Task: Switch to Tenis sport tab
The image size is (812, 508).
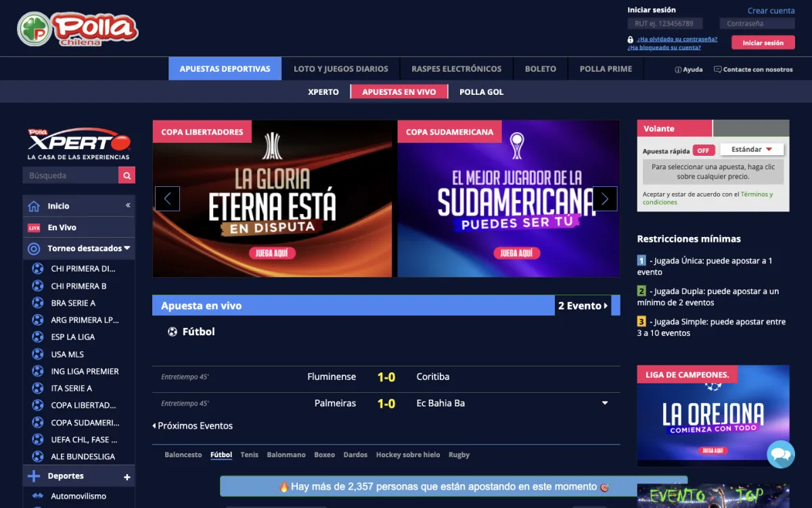Action: click(x=250, y=455)
